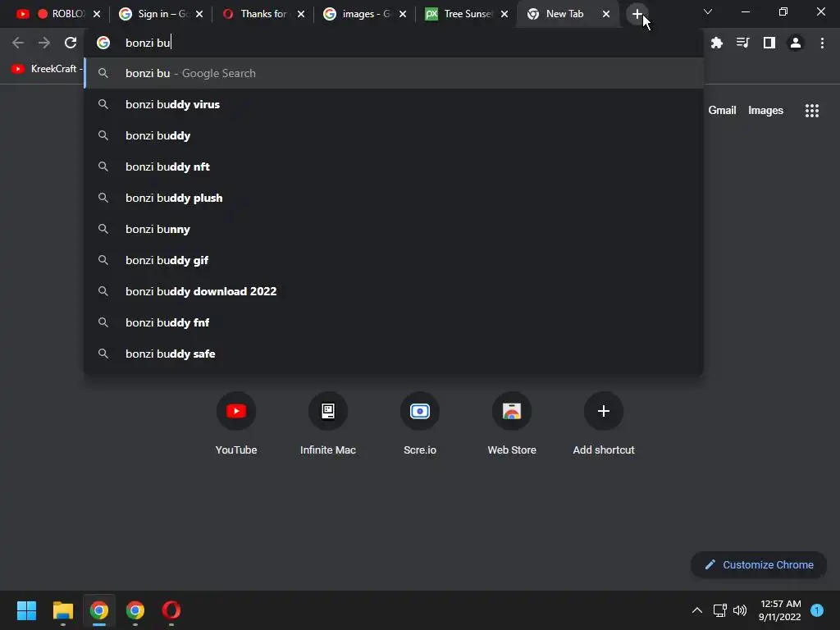Image resolution: width=840 pixels, height=630 pixels.
Task: Select suggestion 'bonzi buddy gif'
Action: pos(394,260)
